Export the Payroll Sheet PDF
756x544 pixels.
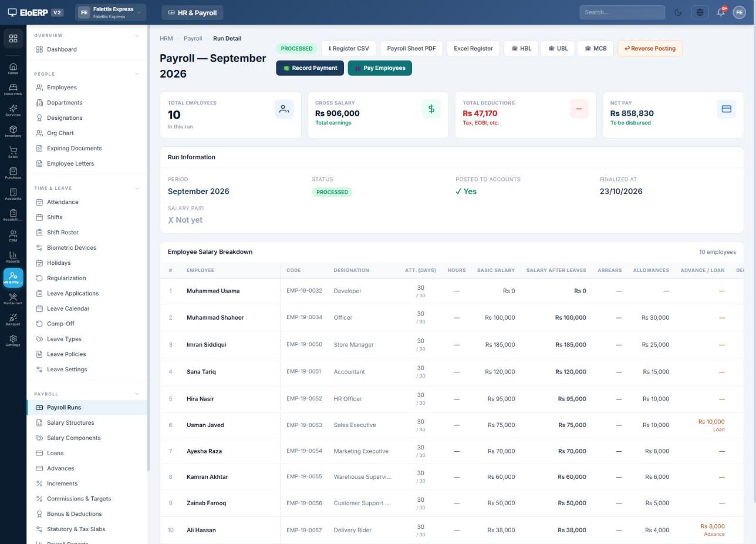[x=411, y=48]
